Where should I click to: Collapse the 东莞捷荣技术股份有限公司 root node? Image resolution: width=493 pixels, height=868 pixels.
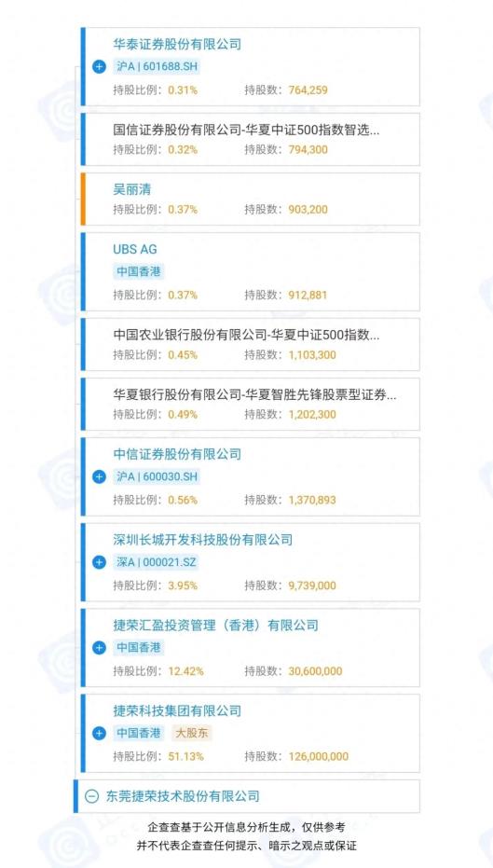[x=91, y=796]
